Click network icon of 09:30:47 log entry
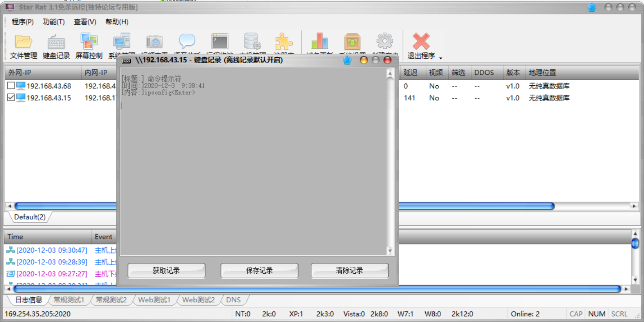Viewport: 644px width, 322px height. [x=10, y=250]
